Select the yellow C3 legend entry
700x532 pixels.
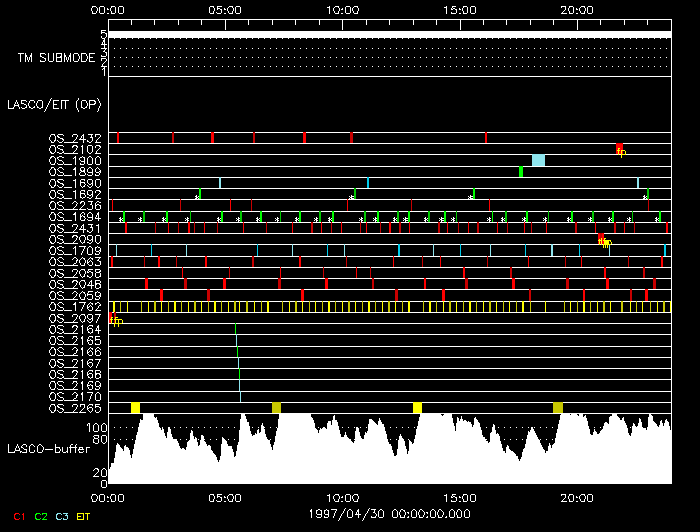click(x=63, y=515)
